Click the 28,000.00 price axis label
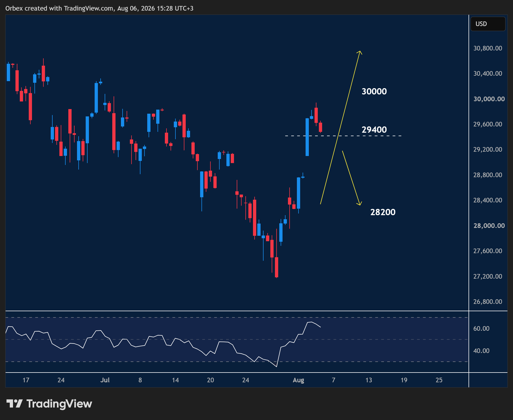 pyautogui.click(x=489, y=226)
